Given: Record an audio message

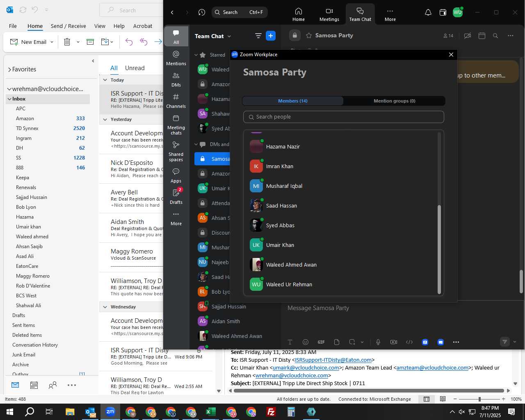Looking at the screenshot, I should 378,342.
